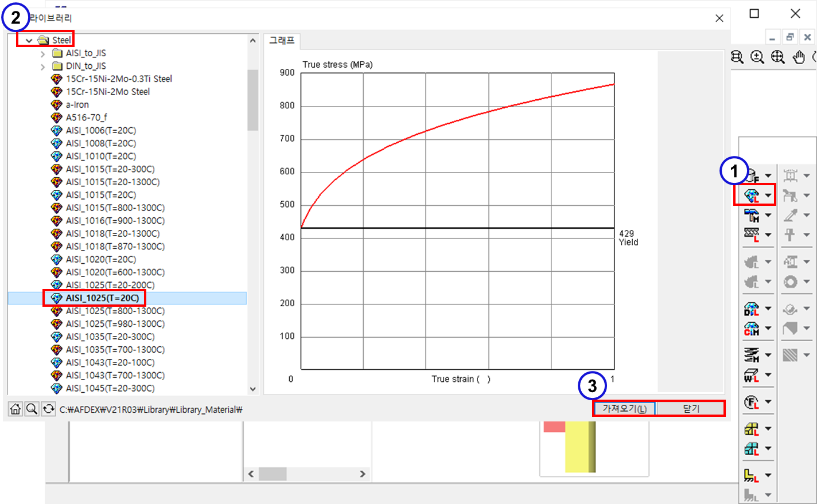Click the 닫기 close button
This screenshot has height=504, width=817.
691,408
